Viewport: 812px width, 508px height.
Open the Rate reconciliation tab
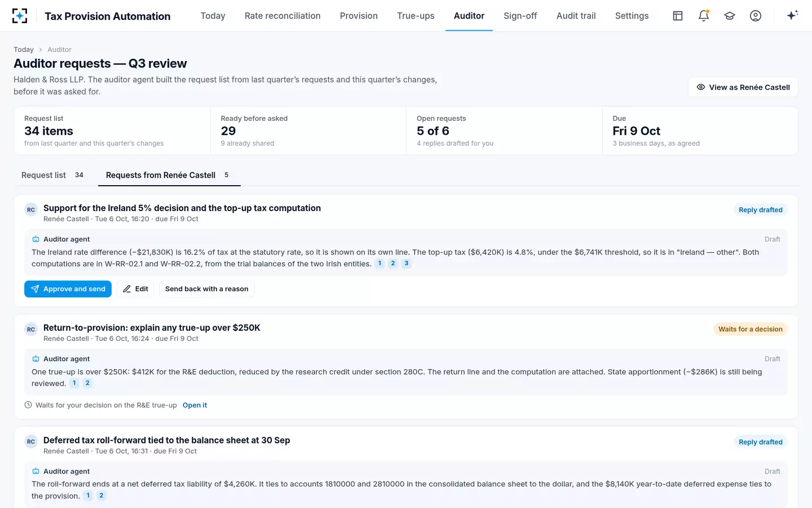click(x=283, y=16)
